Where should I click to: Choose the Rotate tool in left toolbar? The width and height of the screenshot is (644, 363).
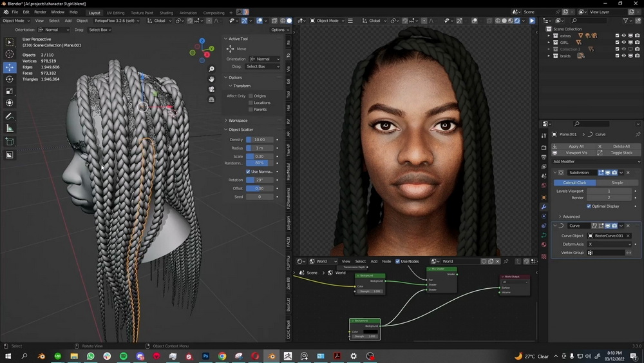(x=10, y=79)
